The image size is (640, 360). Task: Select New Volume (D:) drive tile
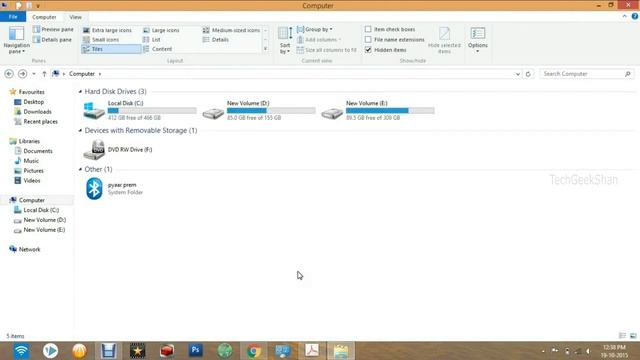(259, 110)
